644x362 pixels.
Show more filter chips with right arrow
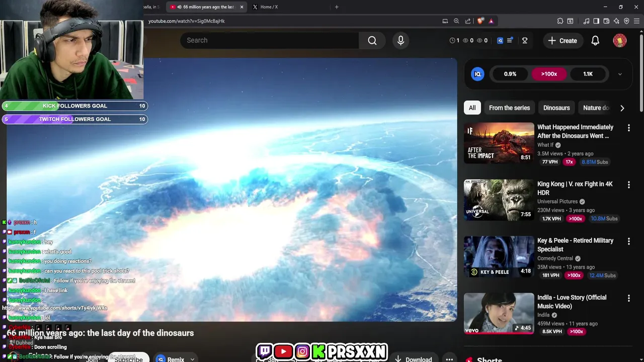[x=622, y=108]
